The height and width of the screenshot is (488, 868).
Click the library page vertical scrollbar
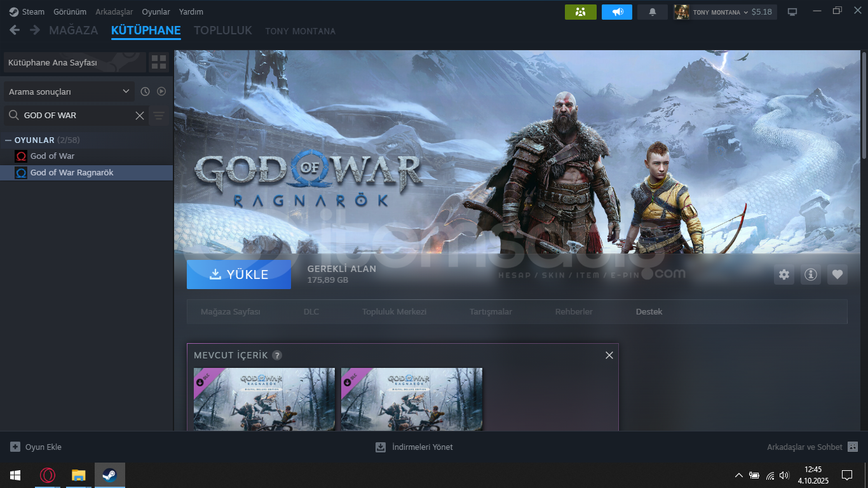[x=864, y=105]
